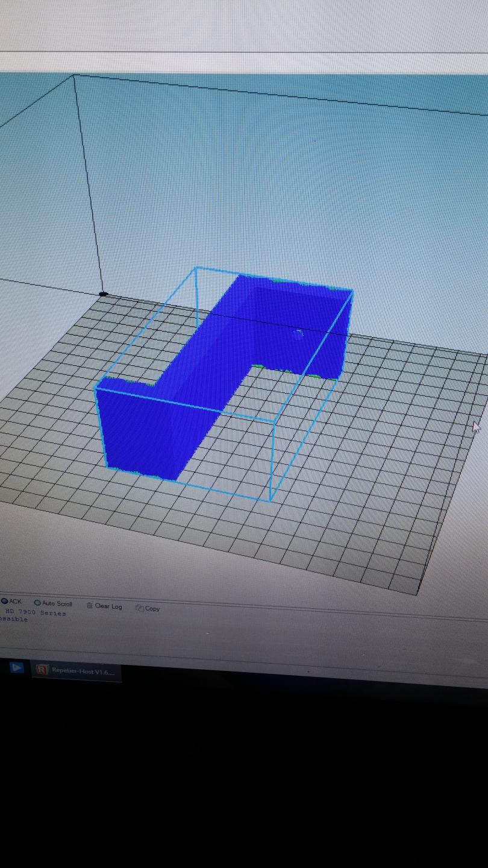
Task: Open Repetier-Host from the taskbar
Action: coord(76,670)
